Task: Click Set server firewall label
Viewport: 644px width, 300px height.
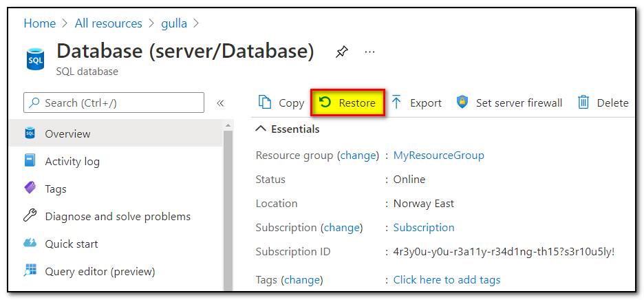Action: [x=519, y=103]
